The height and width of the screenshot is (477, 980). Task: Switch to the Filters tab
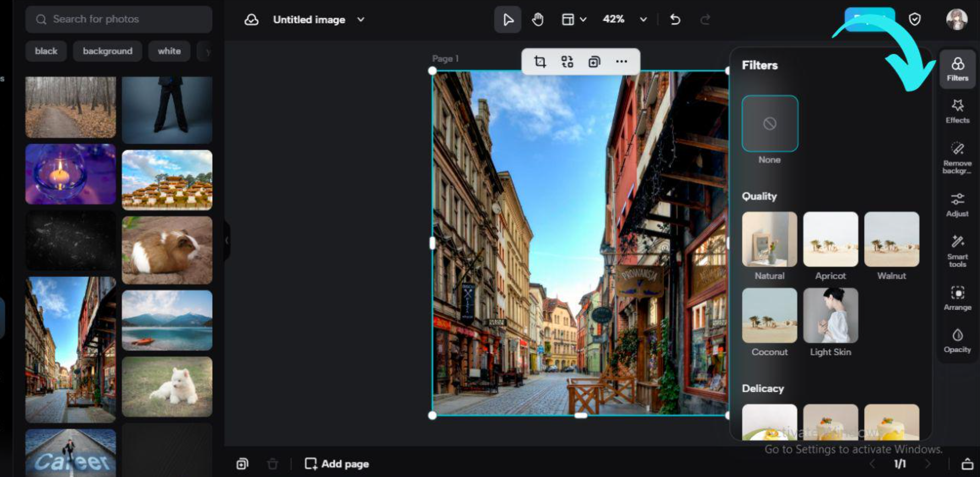click(957, 69)
